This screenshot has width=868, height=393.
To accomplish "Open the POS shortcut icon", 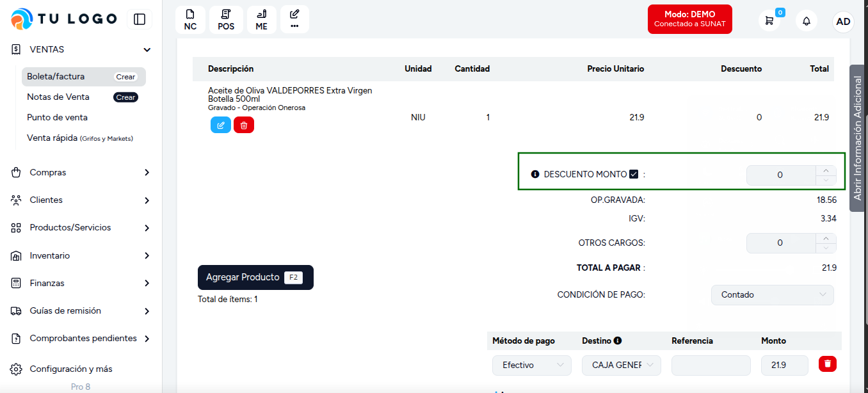I will tap(226, 20).
